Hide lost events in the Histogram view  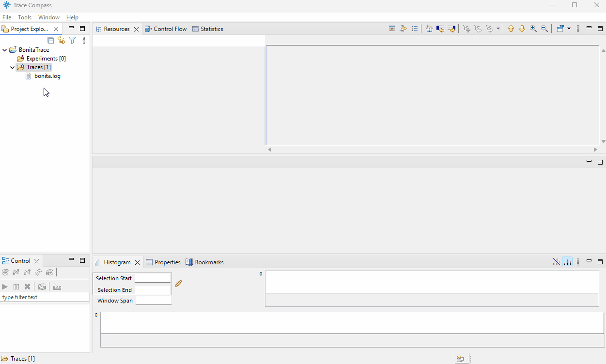[556, 261]
